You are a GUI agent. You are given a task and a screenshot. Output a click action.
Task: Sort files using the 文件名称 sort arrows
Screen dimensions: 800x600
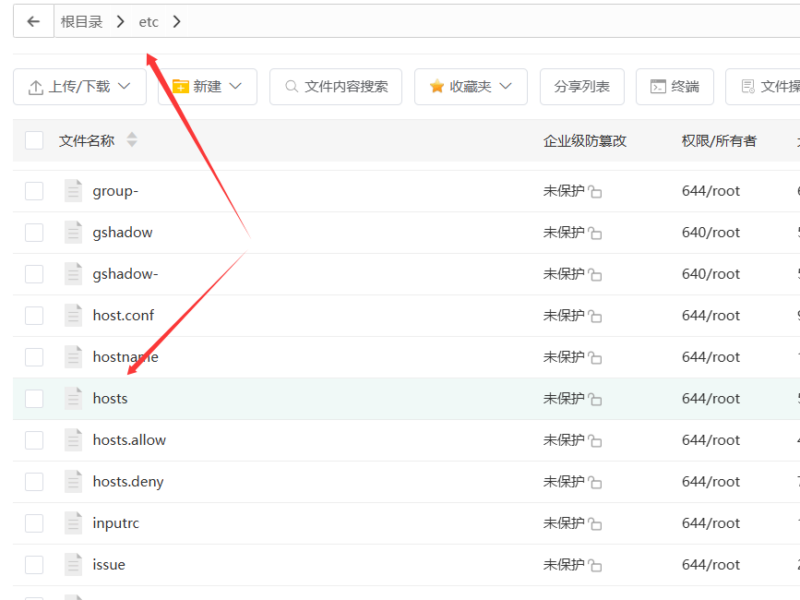click(133, 140)
